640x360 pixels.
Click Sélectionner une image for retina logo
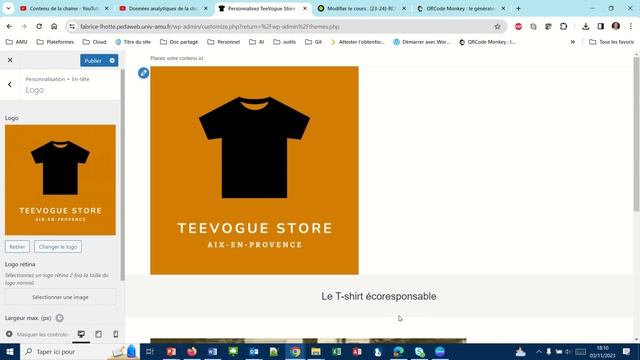pos(60,297)
